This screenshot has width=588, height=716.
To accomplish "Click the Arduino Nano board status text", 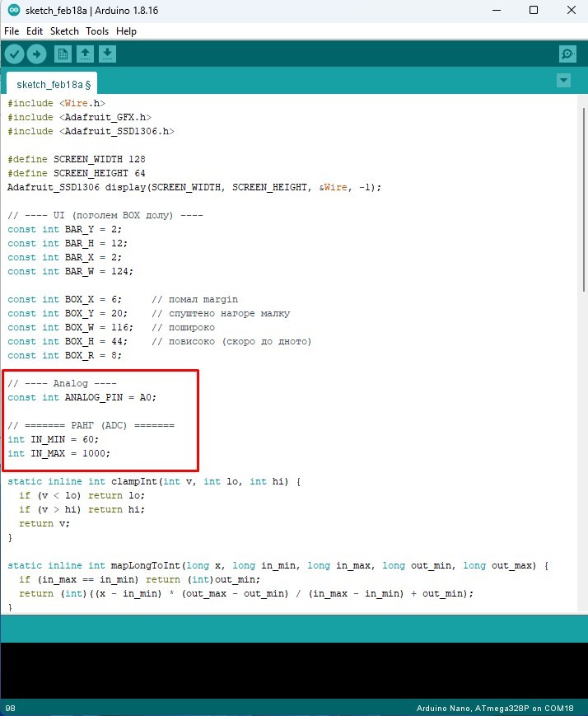I will 498,709.
